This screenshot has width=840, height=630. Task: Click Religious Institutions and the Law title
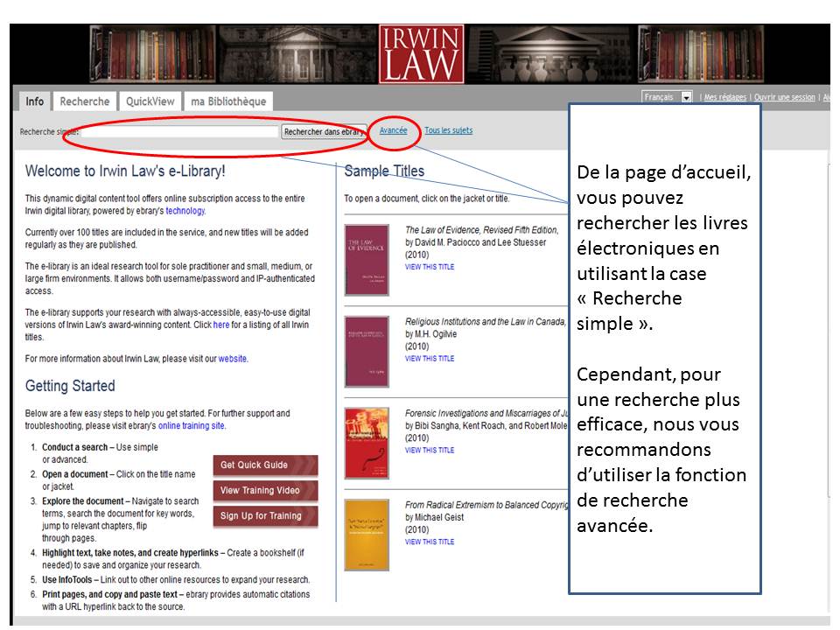486,321
